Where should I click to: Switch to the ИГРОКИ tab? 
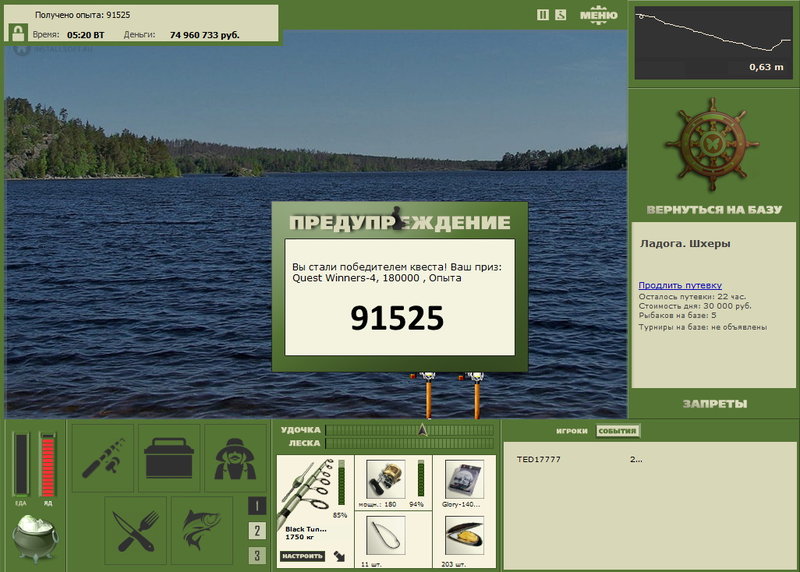[571, 431]
